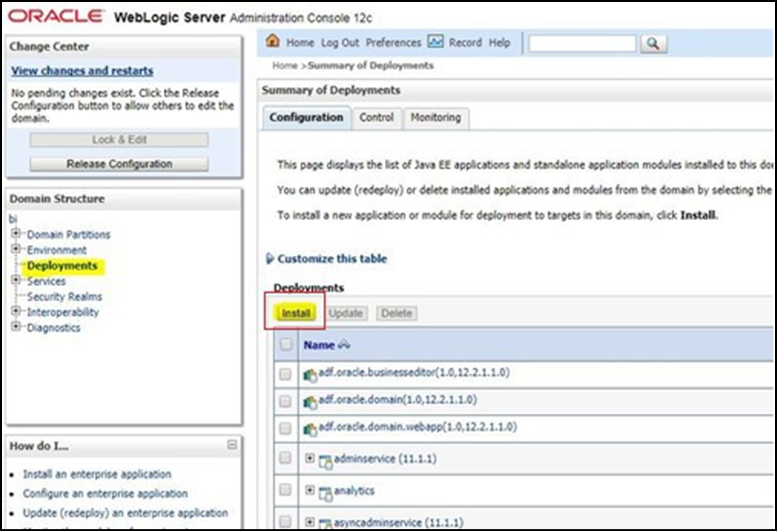
Task: Click into the search text field
Action: coord(582,44)
